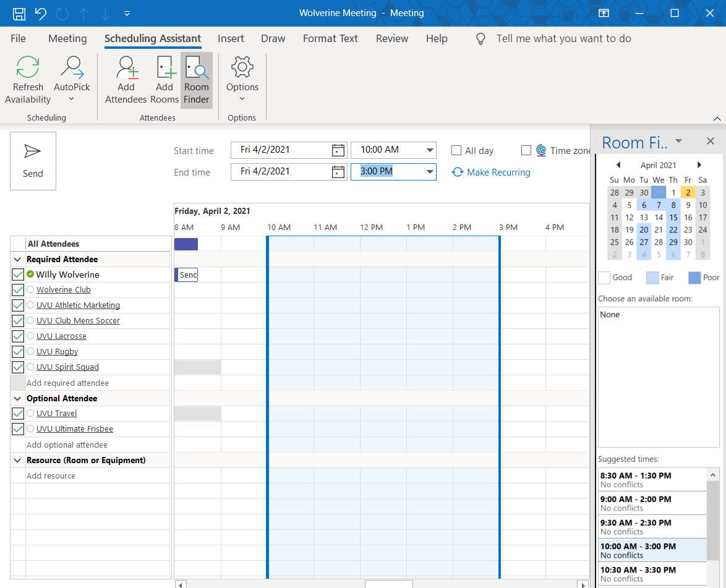Advance Room Finder calendar to May
The width and height of the screenshot is (726, 588).
[x=699, y=165]
